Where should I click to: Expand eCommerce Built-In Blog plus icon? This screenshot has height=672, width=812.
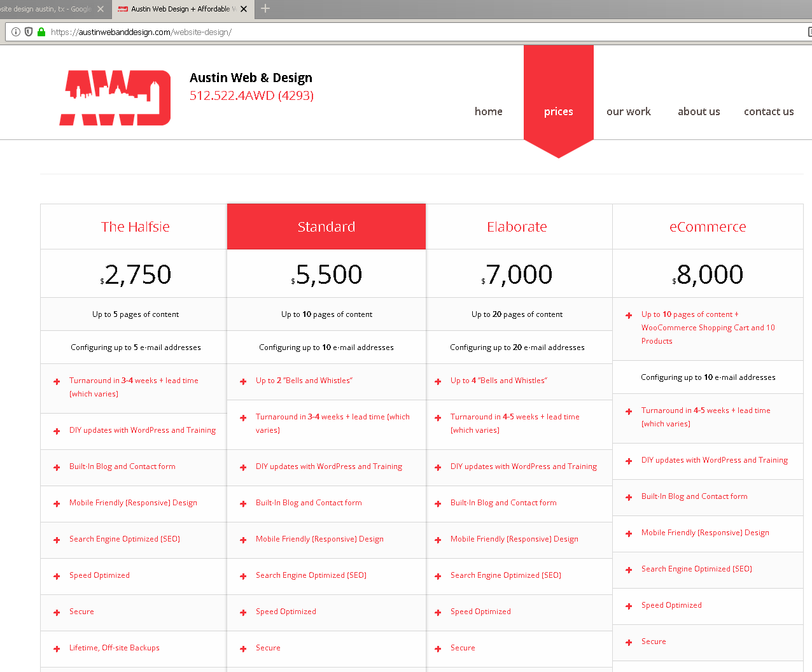(x=629, y=497)
